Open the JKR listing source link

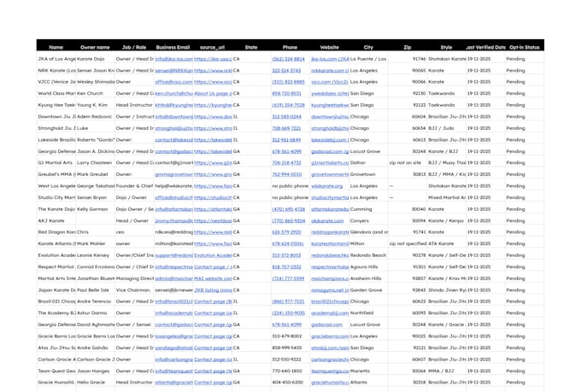click(x=213, y=290)
